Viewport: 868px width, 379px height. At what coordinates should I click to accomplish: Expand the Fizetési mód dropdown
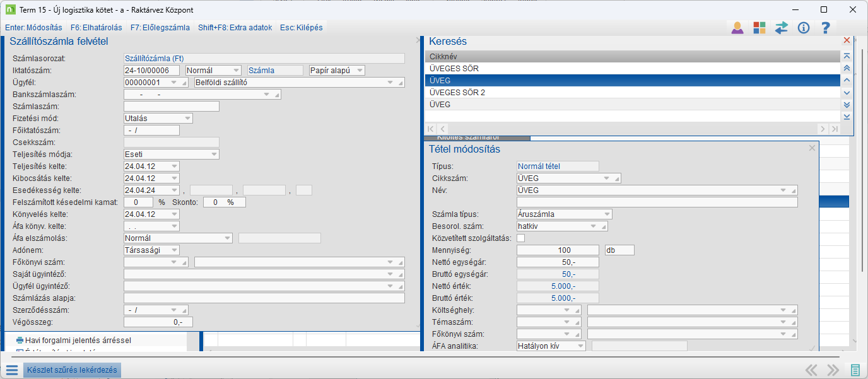tap(188, 119)
